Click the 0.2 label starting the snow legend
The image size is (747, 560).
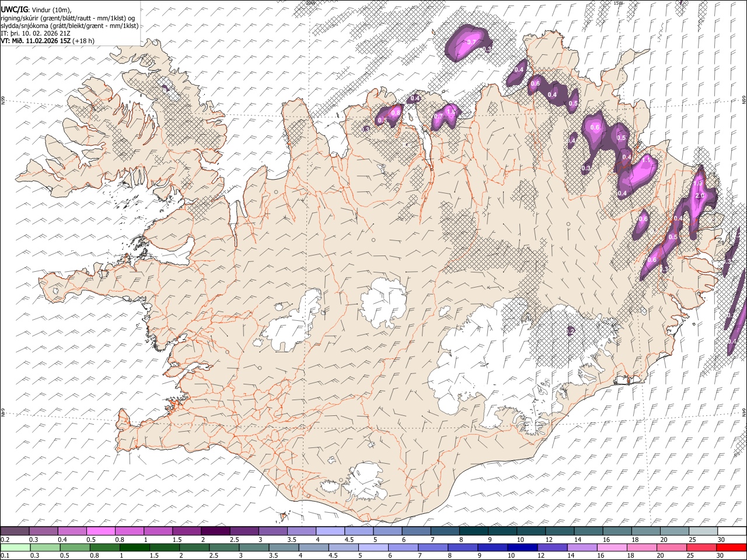pyautogui.click(x=5, y=540)
